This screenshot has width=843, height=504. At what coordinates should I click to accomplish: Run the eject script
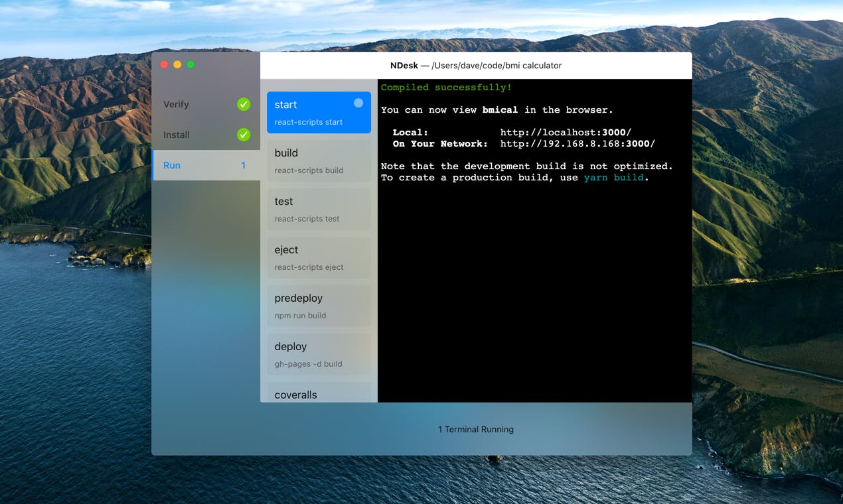pos(319,257)
